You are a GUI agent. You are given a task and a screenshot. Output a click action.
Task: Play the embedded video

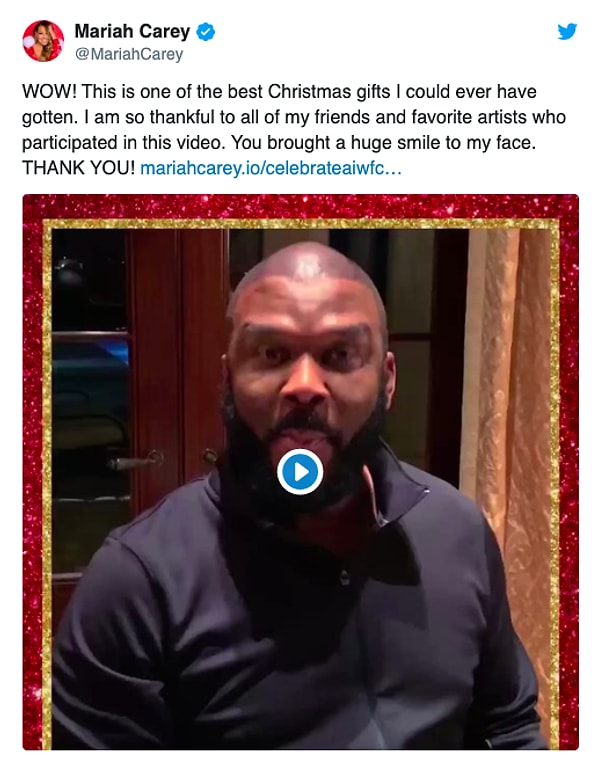tap(300, 471)
